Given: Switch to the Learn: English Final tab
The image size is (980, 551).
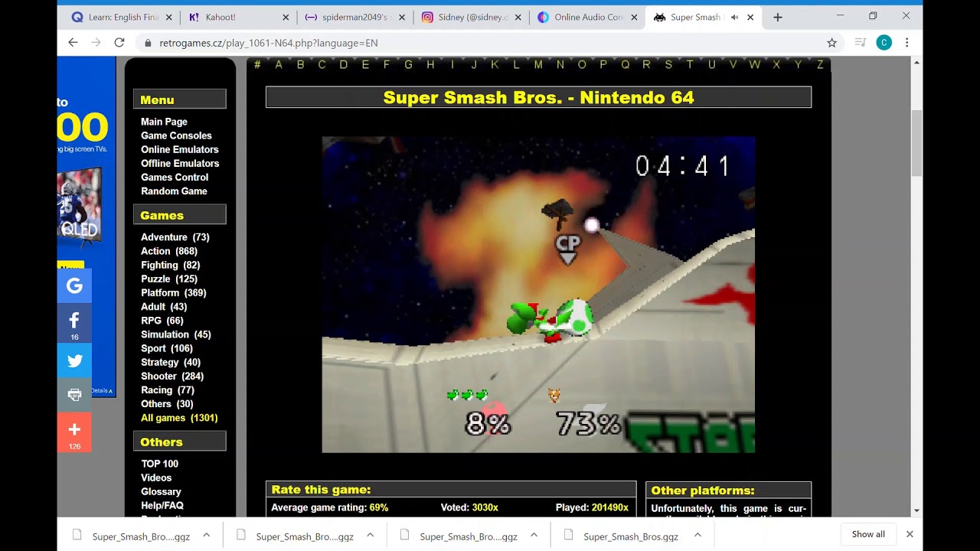Looking at the screenshot, I should click(x=121, y=17).
